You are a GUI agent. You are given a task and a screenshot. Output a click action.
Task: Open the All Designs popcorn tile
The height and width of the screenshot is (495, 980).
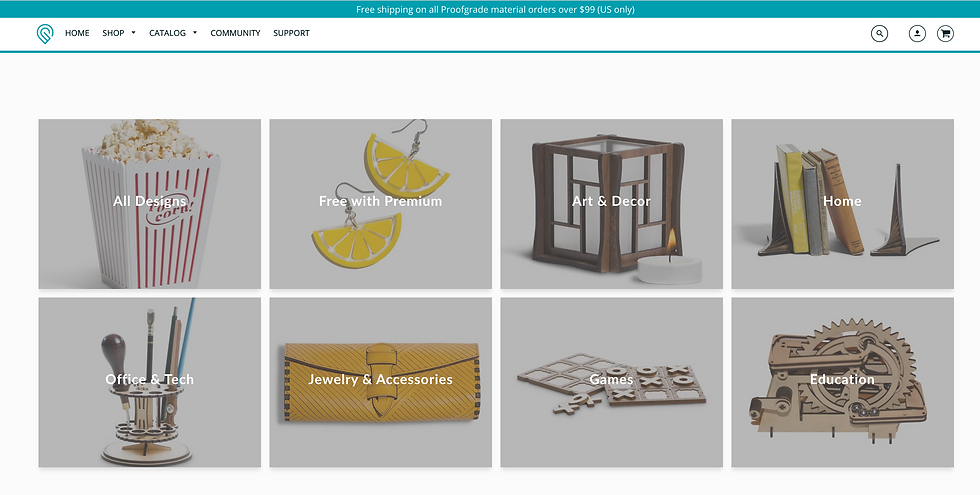click(x=150, y=204)
